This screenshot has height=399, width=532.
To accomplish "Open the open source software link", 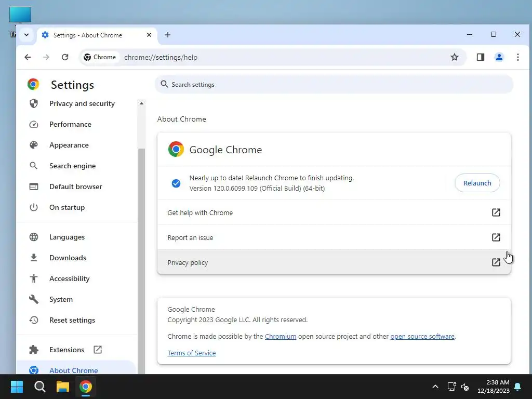I will 422,336.
